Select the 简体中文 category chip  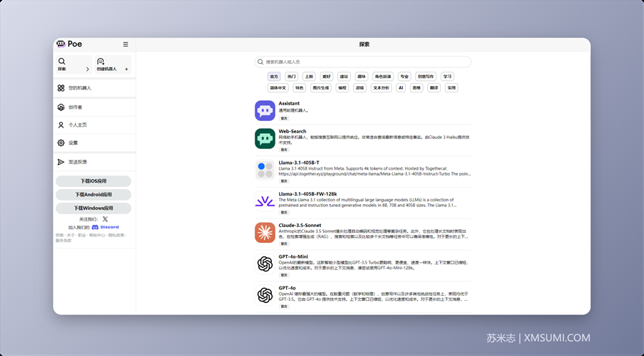coord(278,87)
